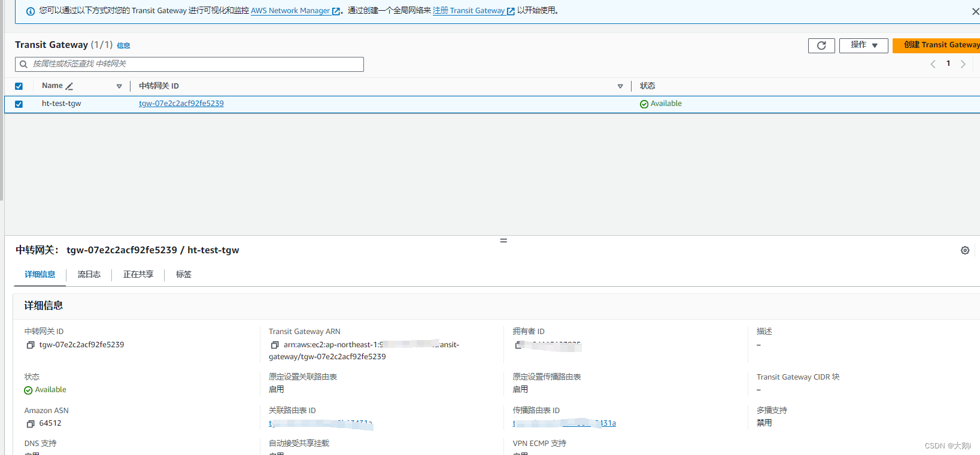Open the 注册 Transit Gateway link
The height and width of the screenshot is (455, 980).
474,11
